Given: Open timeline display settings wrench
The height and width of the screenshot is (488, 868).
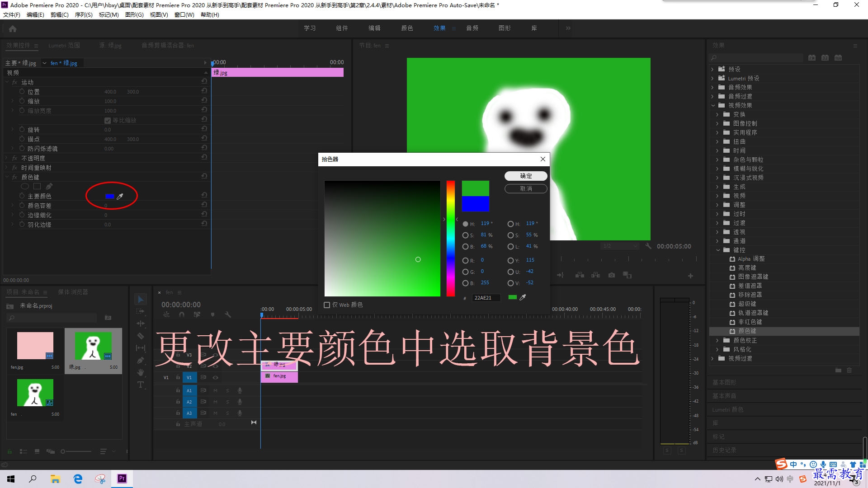Looking at the screenshot, I should click(x=227, y=314).
